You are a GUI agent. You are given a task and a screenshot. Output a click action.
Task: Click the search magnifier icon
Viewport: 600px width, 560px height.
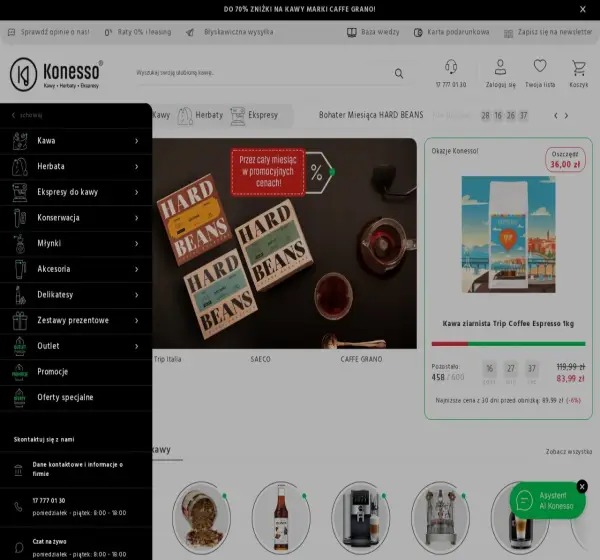399,73
